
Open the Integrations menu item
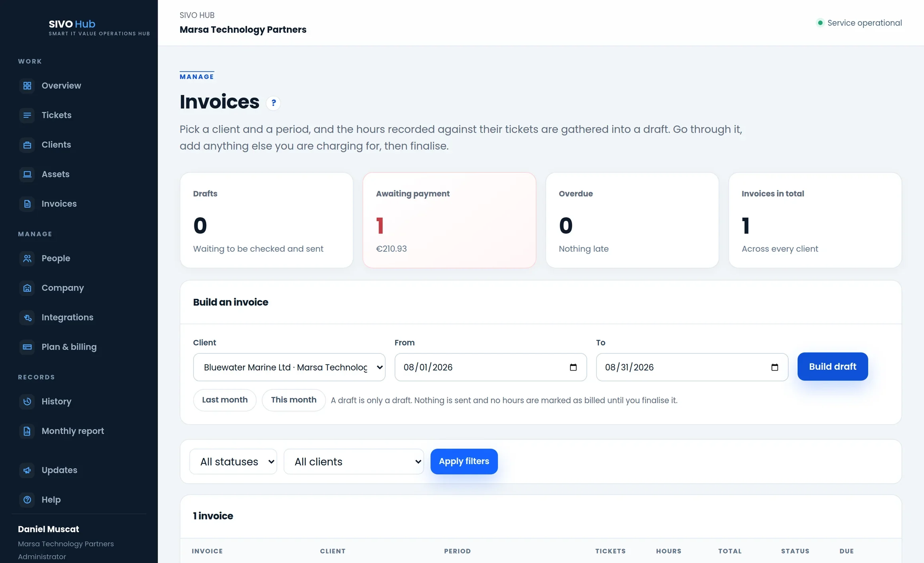(67, 317)
